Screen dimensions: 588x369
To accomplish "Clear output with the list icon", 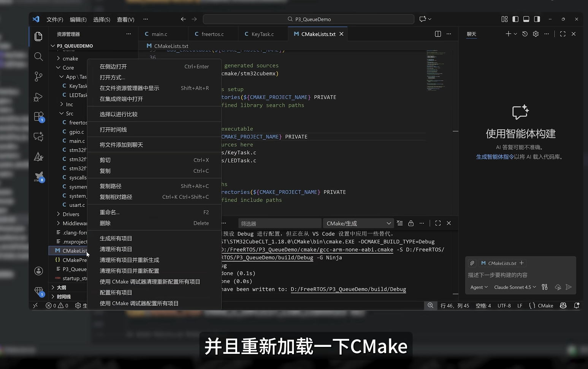I will click(400, 223).
